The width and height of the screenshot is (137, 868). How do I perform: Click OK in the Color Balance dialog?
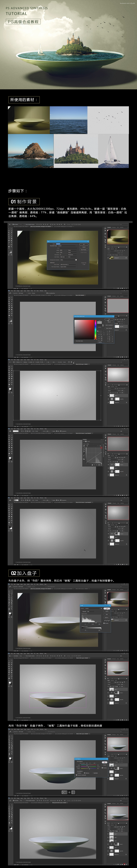(x=105, y=762)
